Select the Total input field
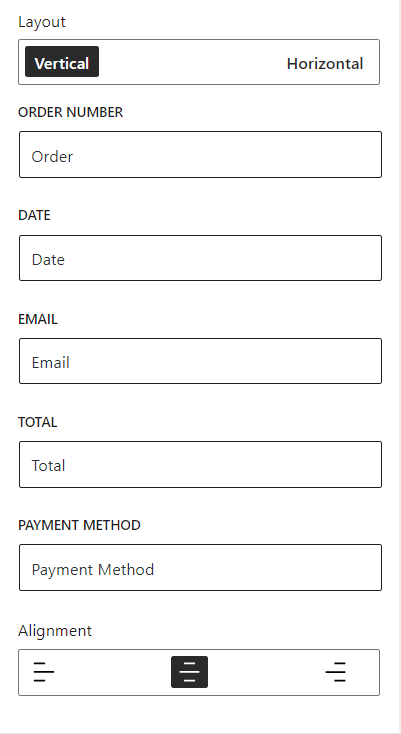The width and height of the screenshot is (401, 734). pos(200,464)
